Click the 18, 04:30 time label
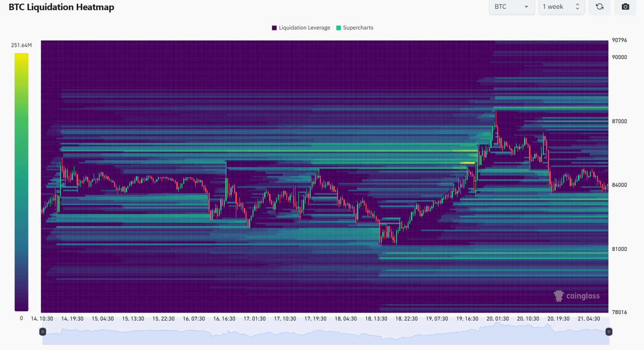Screen dimensions: 644x350 click(x=346, y=319)
